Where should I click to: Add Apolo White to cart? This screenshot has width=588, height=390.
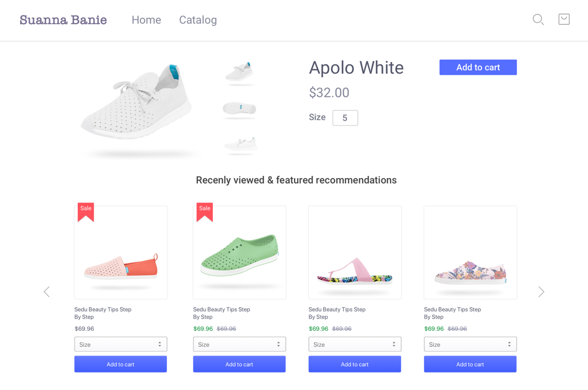click(x=478, y=67)
